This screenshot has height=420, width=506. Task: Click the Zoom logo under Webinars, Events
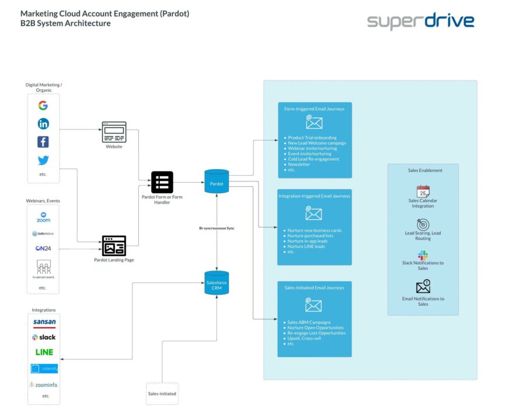pyautogui.click(x=43, y=216)
